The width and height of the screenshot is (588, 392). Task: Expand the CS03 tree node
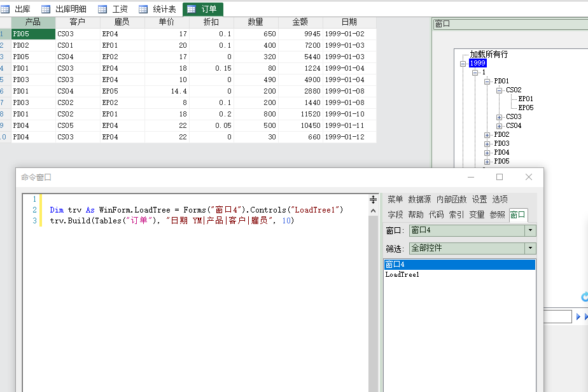click(499, 117)
